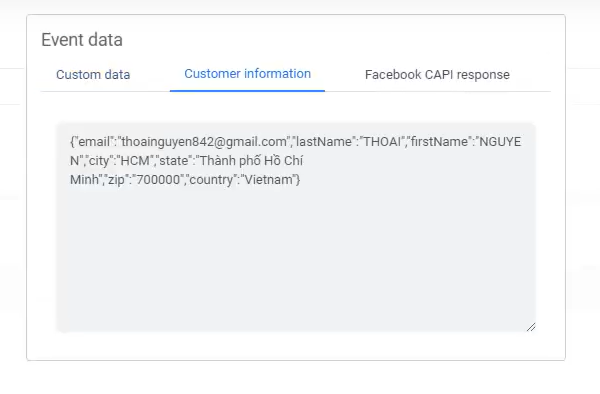This screenshot has height=394, width=600.
Task: Place cursor on the THOAI lastName value
Action: point(382,142)
